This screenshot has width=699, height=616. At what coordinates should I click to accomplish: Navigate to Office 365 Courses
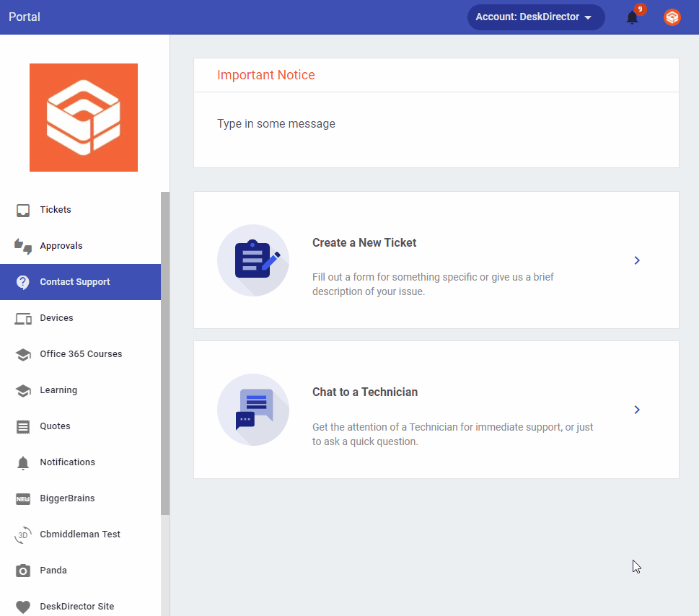[x=80, y=354]
